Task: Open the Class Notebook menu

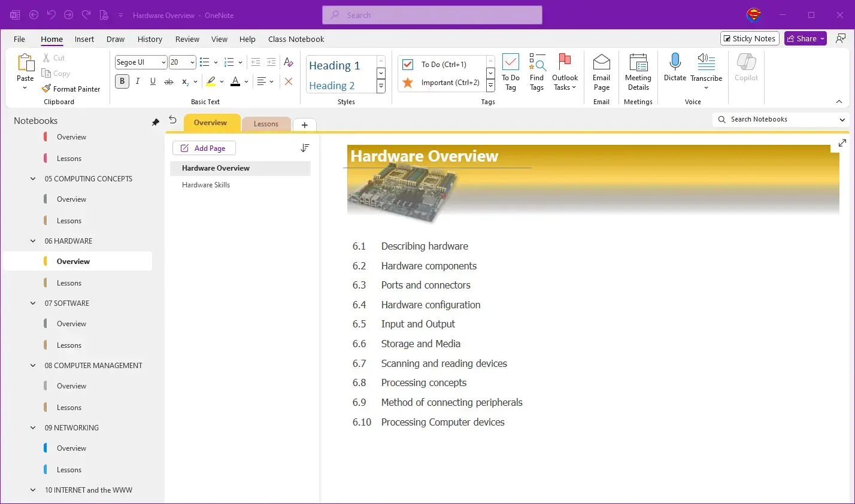Action: 296,39
